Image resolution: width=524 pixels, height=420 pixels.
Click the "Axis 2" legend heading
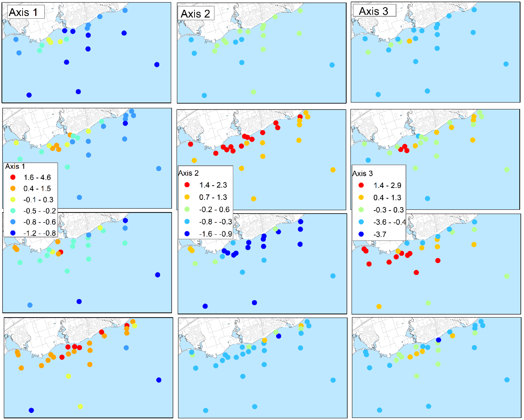coord(188,173)
